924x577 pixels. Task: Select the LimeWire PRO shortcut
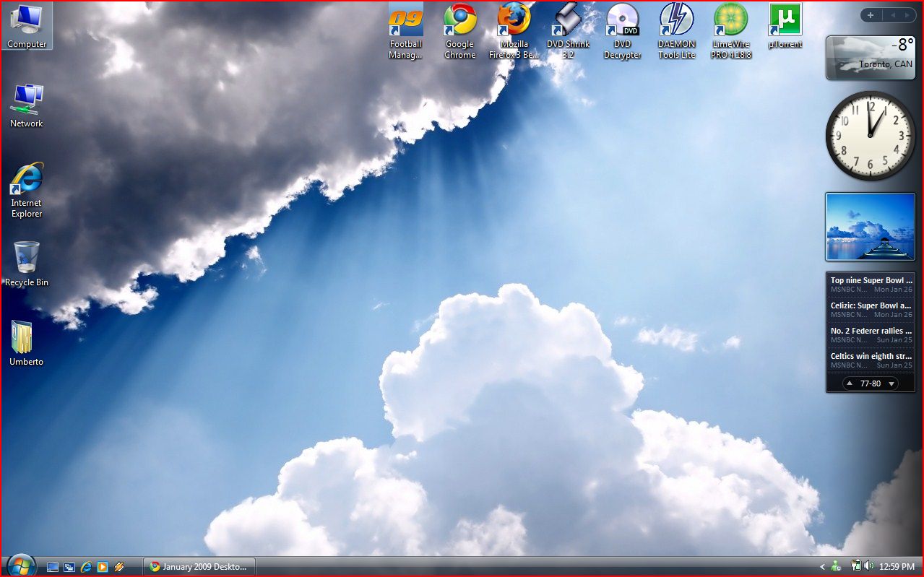tap(731, 31)
